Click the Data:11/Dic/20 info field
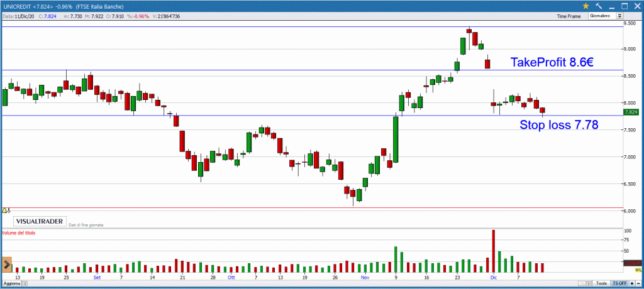This screenshot has width=644, height=289. 18,16
